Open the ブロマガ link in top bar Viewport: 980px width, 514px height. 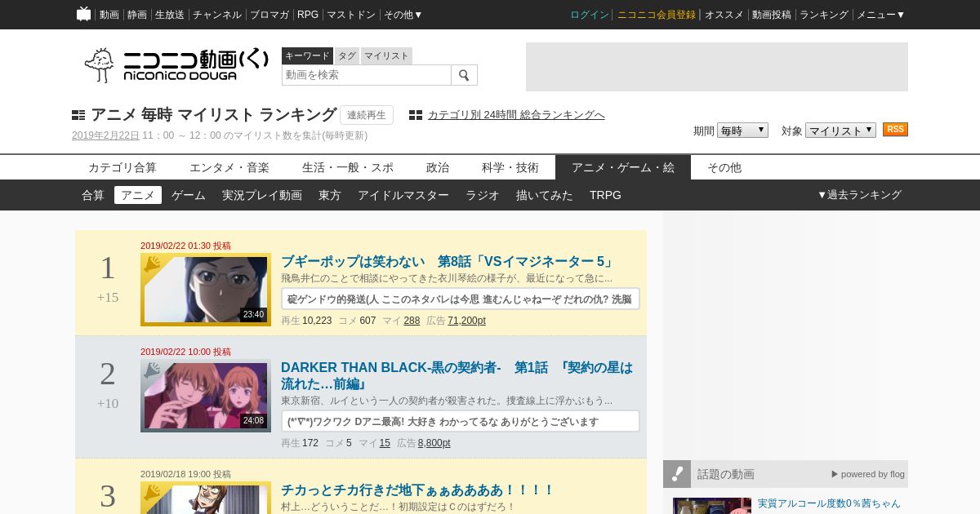click(269, 15)
